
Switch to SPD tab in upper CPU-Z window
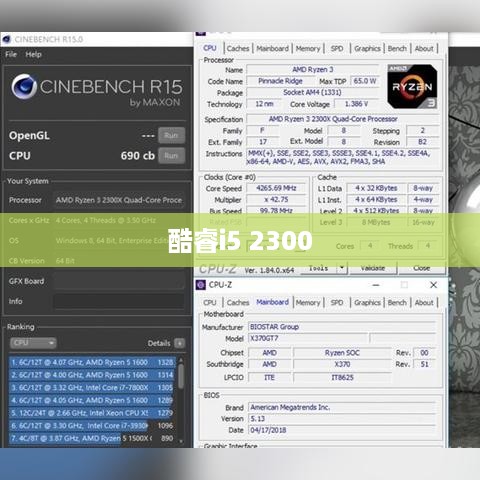(x=337, y=49)
